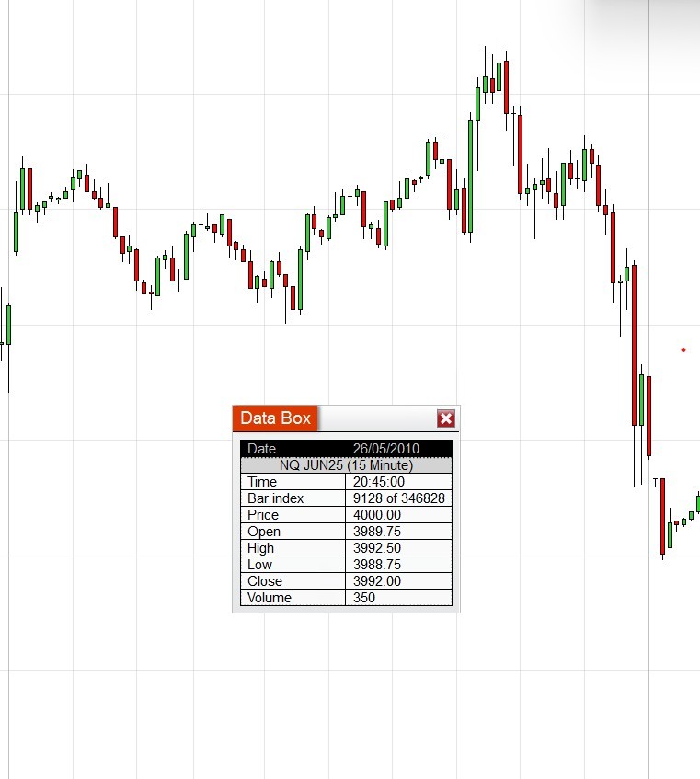The width and height of the screenshot is (700, 779).
Task: Click the NQ JUN25 (15 Minute) header
Action: point(346,465)
